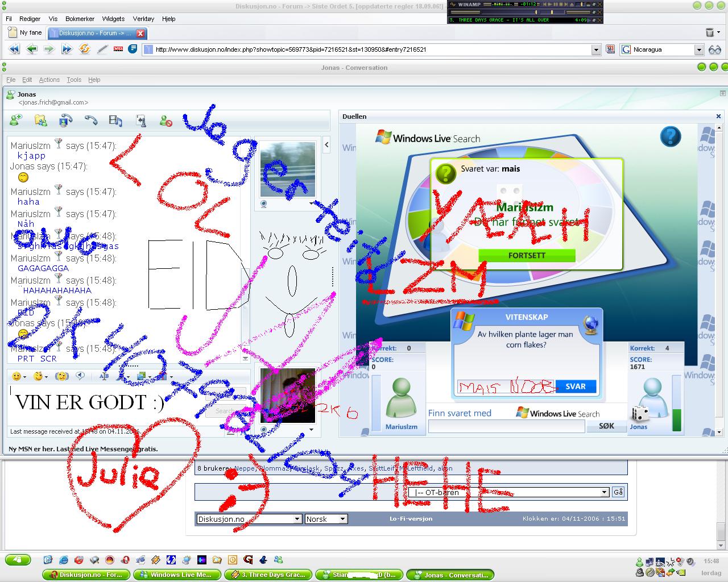
Task: Click the blue notes icon in Opera toolbar
Action: [x=133, y=49]
